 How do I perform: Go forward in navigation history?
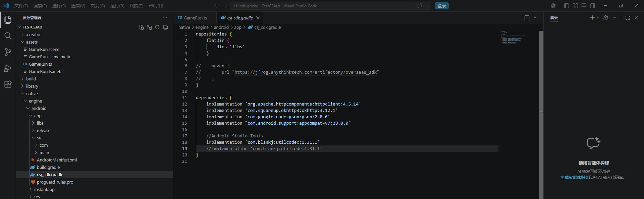click(225, 6)
